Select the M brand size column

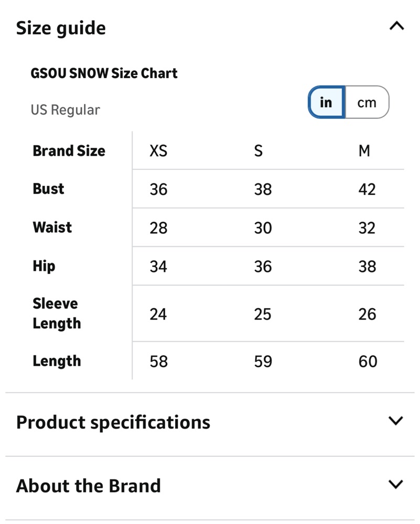pyautogui.click(x=364, y=151)
